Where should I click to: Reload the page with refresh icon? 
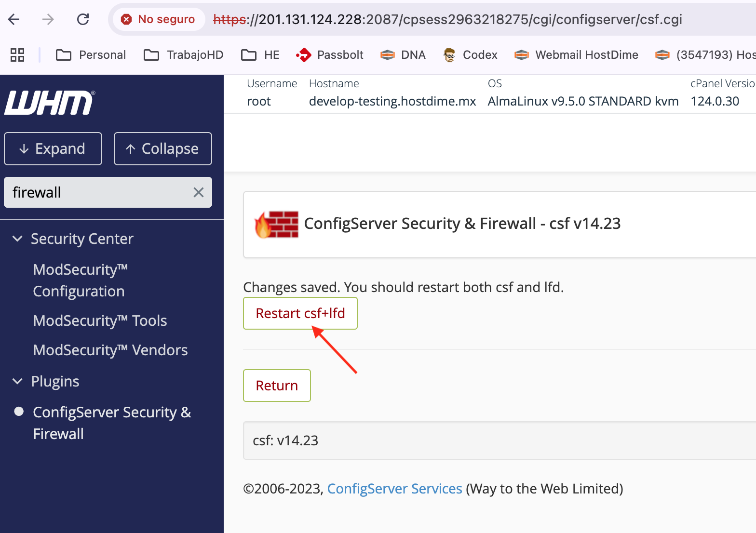point(83,19)
